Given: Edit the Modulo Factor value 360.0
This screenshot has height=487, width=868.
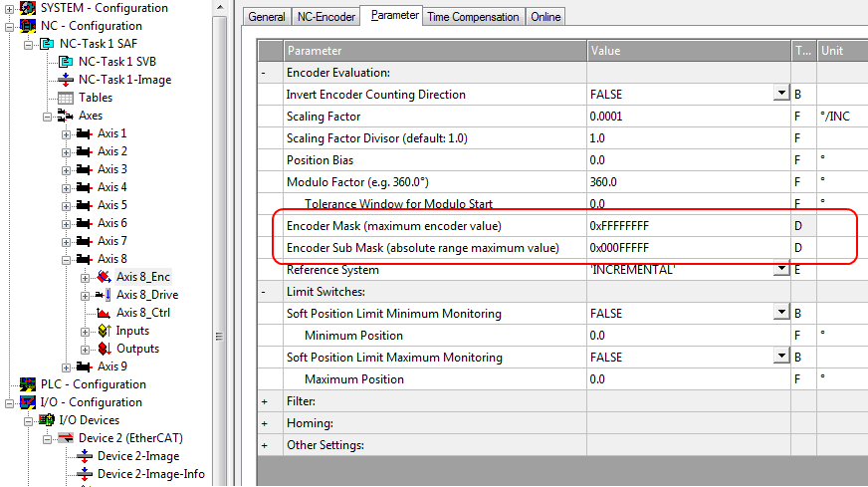Looking at the screenshot, I should coord(689,181).
